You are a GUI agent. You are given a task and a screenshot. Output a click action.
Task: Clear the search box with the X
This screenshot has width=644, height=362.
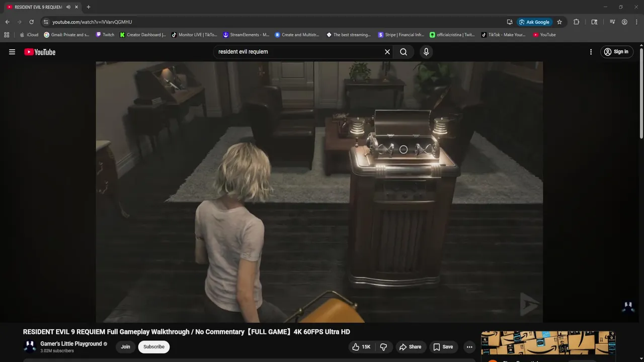(387, 52)
